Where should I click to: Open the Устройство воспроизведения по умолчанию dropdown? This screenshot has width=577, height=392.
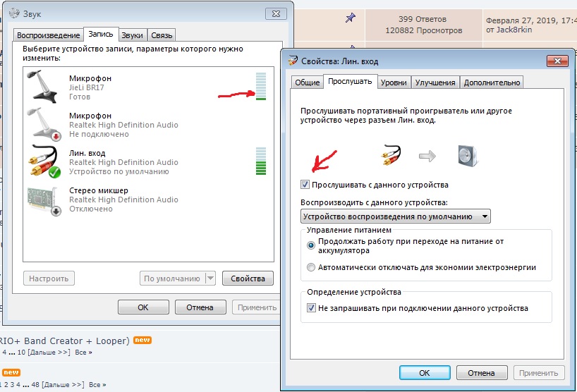click(x=395, y=216)
